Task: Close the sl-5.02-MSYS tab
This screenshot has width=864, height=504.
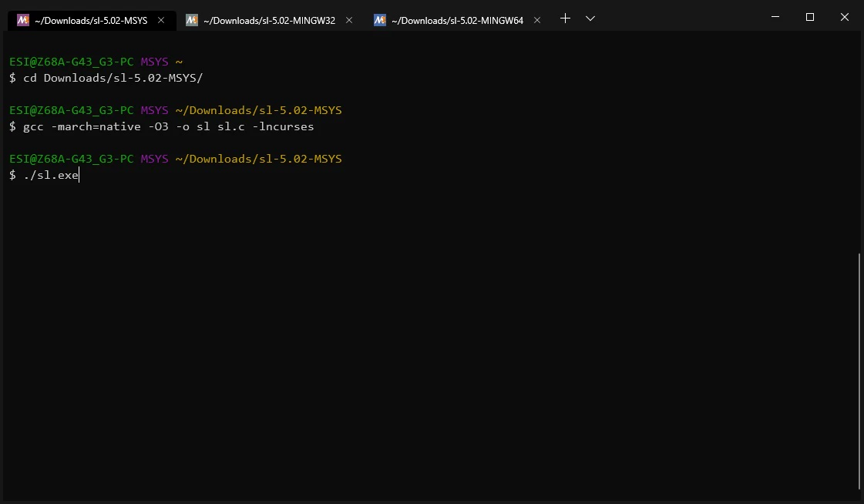Action: [x=161, y=20]
